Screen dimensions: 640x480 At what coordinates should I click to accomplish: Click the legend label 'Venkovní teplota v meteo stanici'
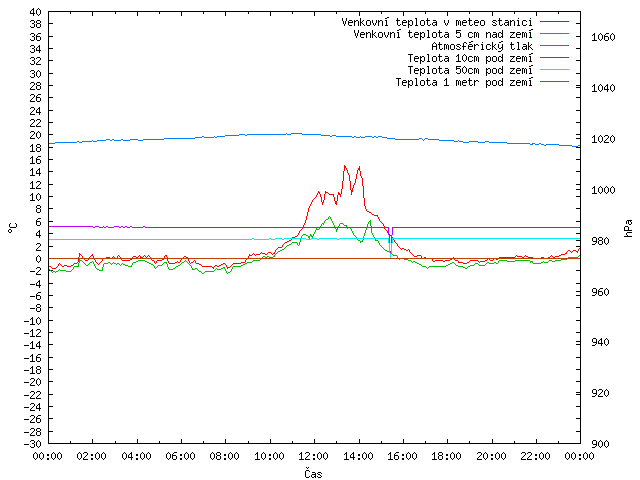[437, 22]
